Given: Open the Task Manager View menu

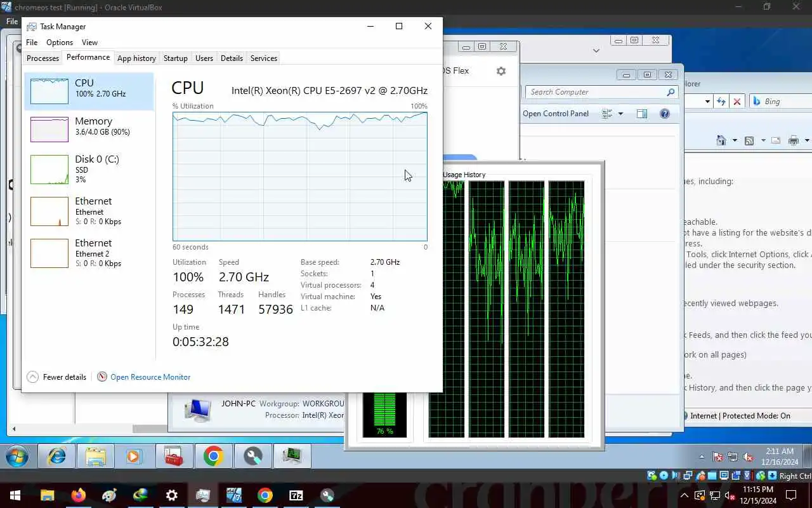Looking at the screenshot, I should point(89,43).
